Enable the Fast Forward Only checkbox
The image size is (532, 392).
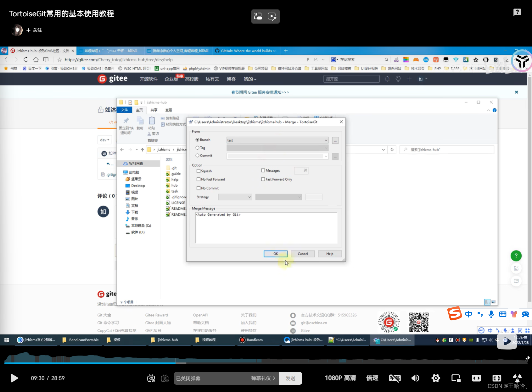click(x=263, y=179)
